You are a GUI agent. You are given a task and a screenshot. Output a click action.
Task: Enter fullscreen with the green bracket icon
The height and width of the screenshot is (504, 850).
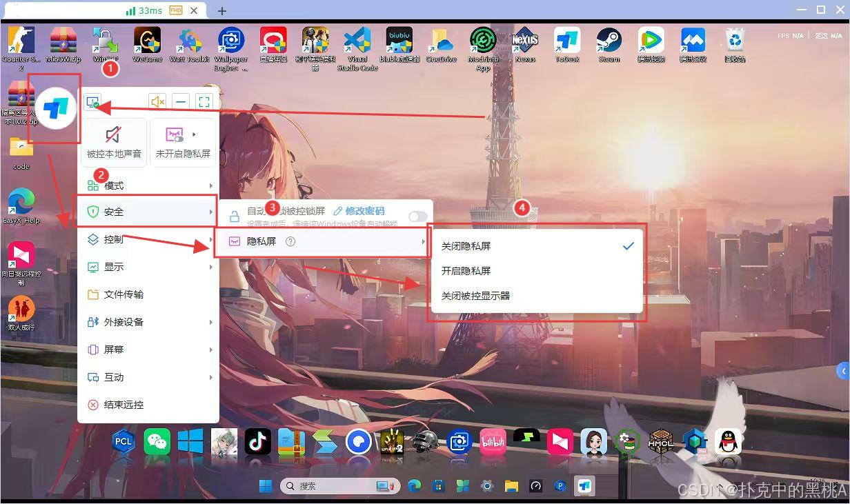(204, 102)
